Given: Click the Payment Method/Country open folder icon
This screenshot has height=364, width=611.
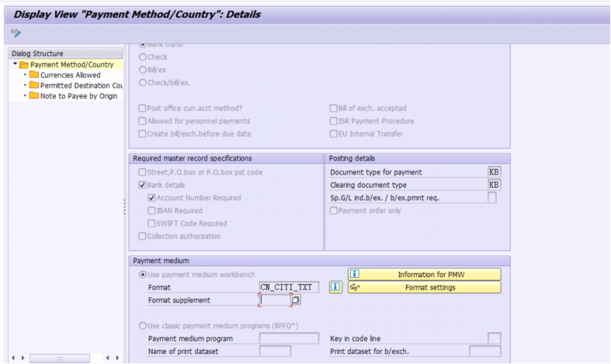Looking at the screenshot, I should 24,64.
